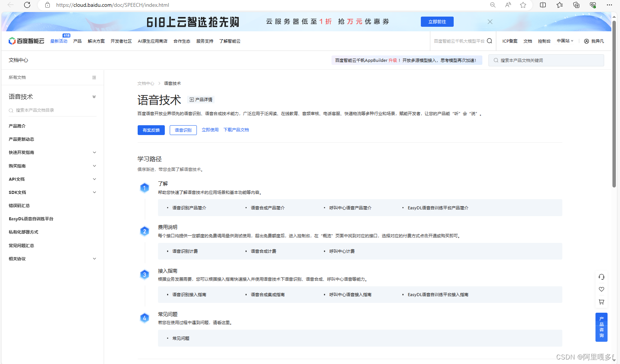Expand 快速开发指南 in sidebar
620x364 pixels.
(95, 152)
